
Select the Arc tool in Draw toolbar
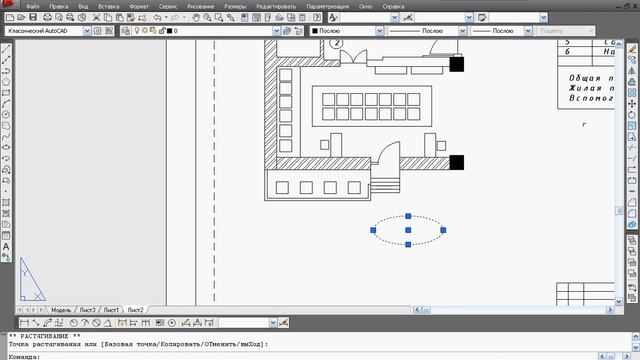(x=6, y=104)
